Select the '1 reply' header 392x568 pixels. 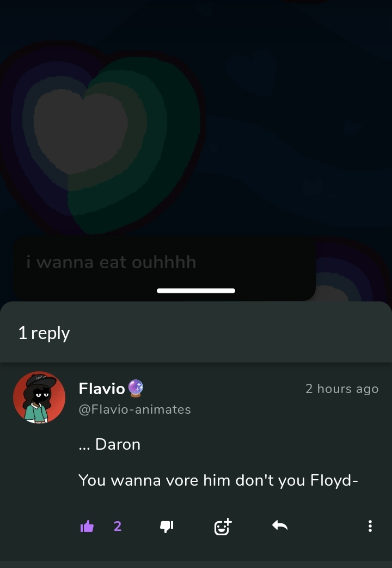pos(44,333)
